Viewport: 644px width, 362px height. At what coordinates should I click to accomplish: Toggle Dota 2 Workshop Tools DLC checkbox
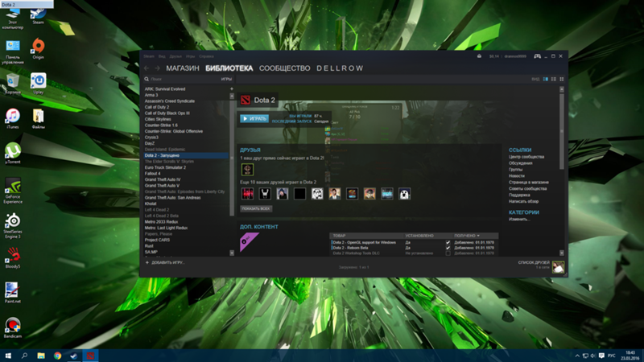448,253
